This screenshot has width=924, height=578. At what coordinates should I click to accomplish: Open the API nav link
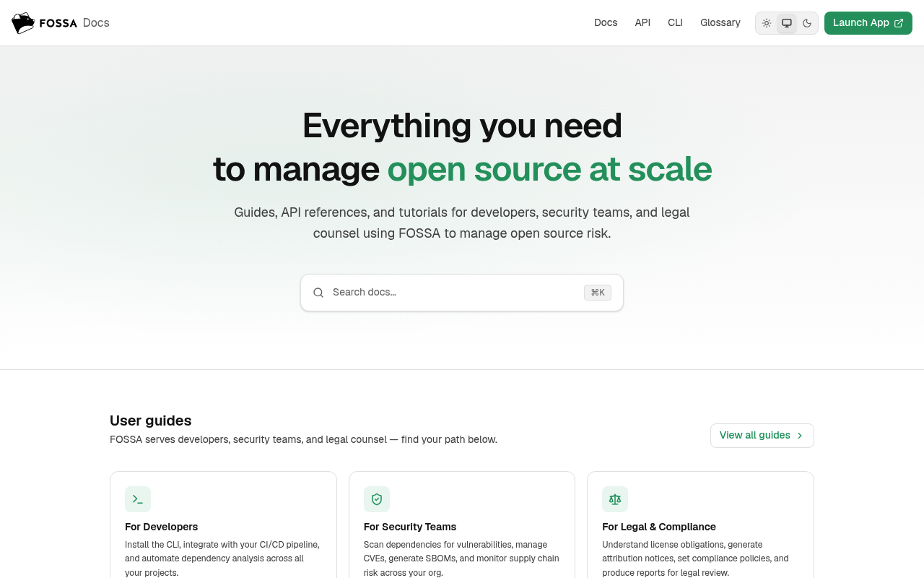point(642,22)
